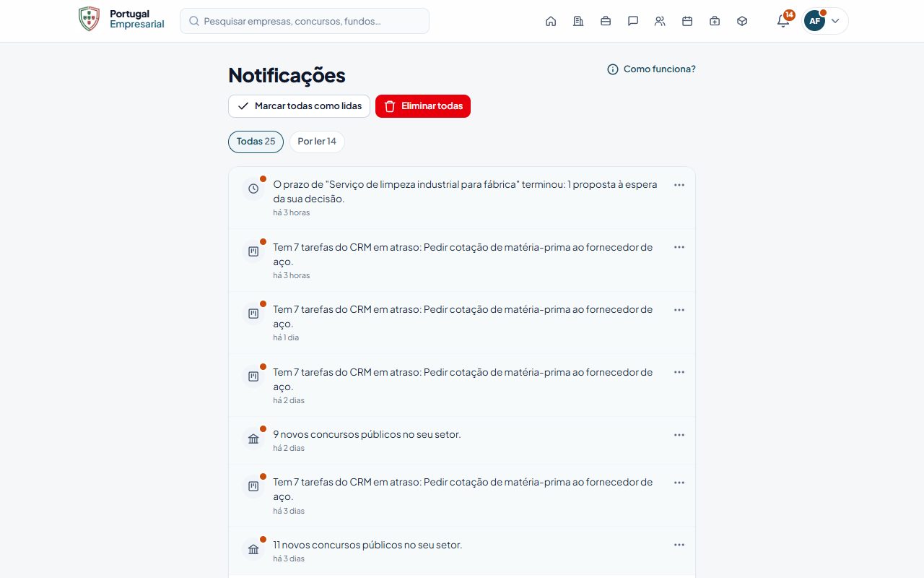Click the institution icon of 11 novos concursos

pos(253,549)
